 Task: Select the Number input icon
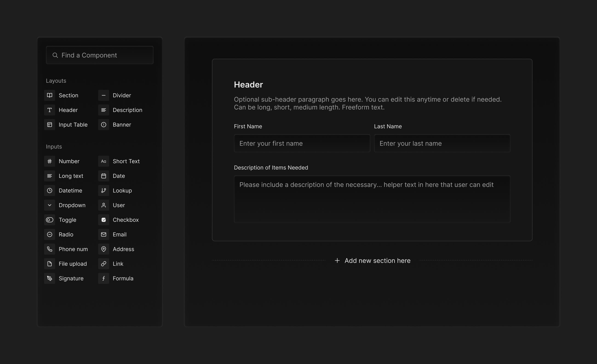(50, 161)
